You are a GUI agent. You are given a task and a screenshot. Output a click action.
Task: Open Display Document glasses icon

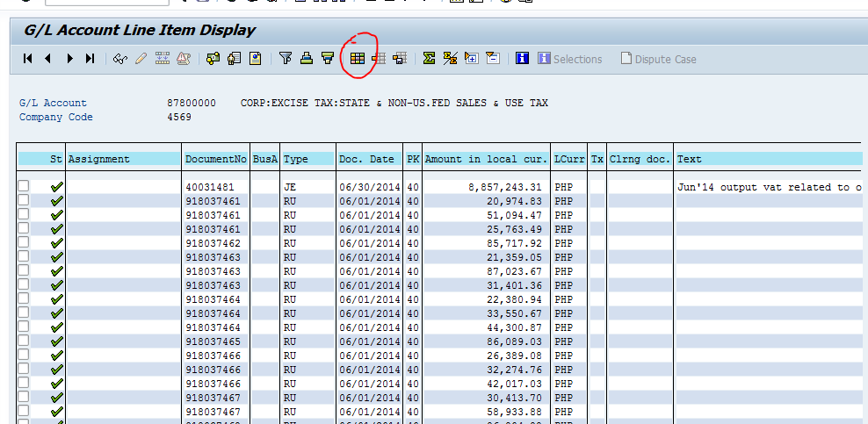(120, 58)
